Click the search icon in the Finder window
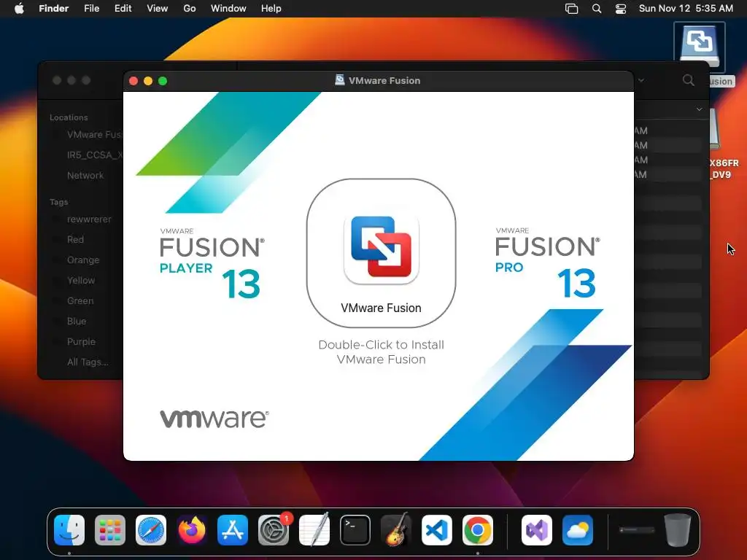The height and width of the screenshot is (560, 747). click(689, 80)
